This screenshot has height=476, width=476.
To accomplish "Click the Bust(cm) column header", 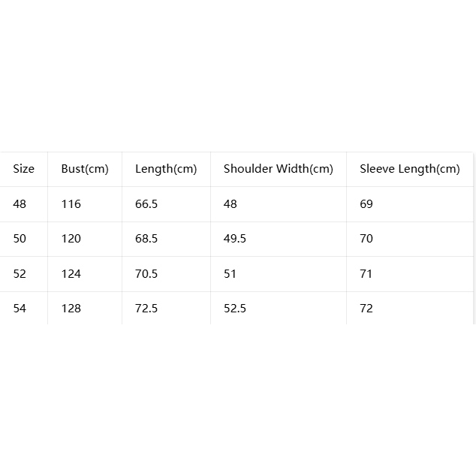I will coord(85,169).
